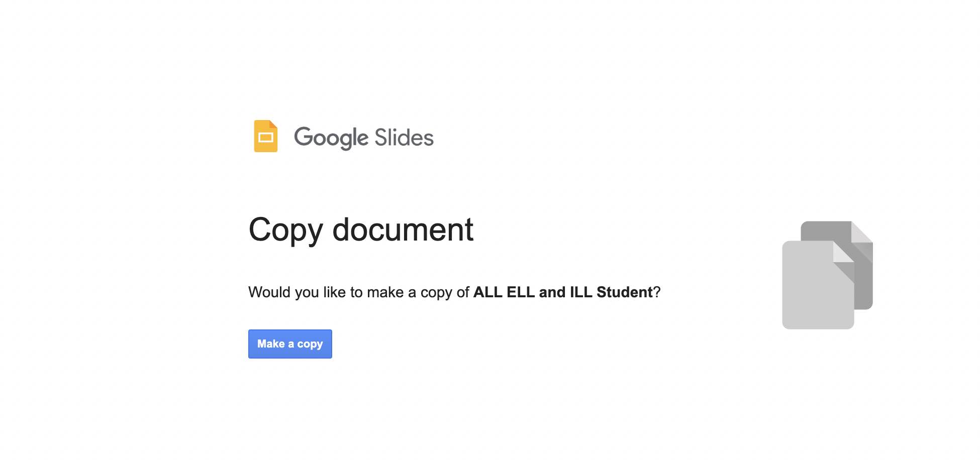Click the white rectangle inside Slides icon
The width and height of the screenshot is (980, 460).
point(265,138)
